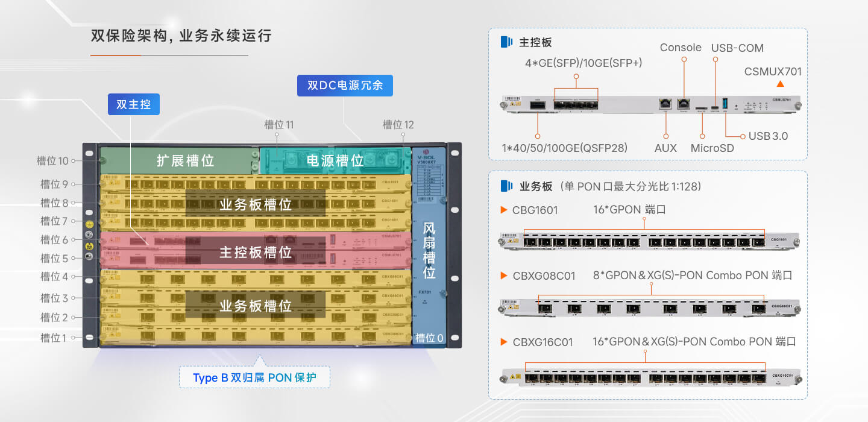Click the Console port callout circle
This screenshot has height=422, width=868.
pos(684,59)
